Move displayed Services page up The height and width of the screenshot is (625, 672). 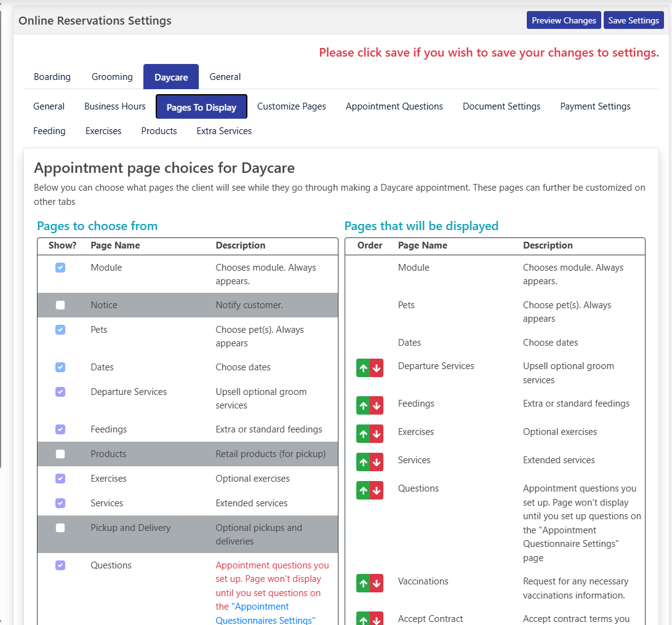click(x=363, y=462)
